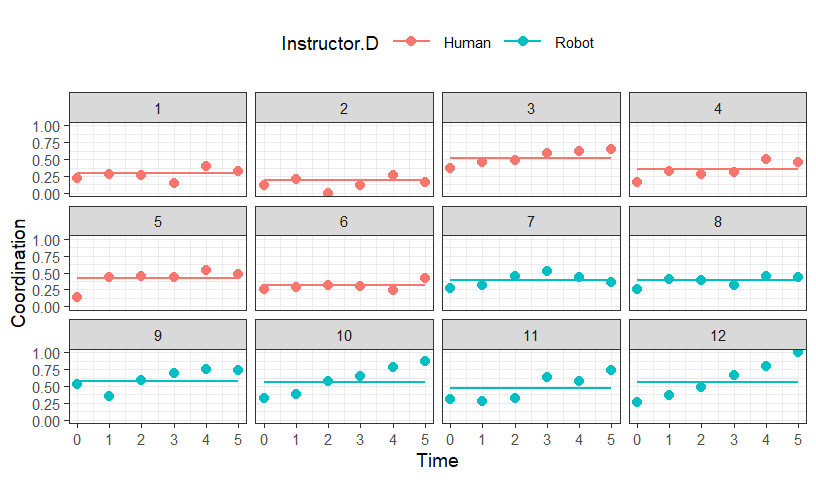Click the Time axis title
This screenshot has height=480, width=816.
(x=438, y=460)
